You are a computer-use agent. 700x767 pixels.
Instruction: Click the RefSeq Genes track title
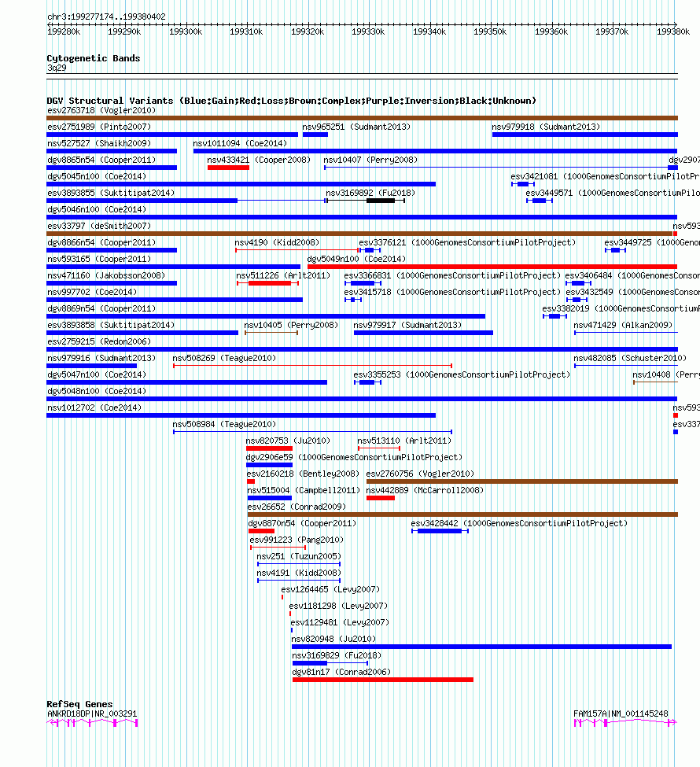(79, 704)
